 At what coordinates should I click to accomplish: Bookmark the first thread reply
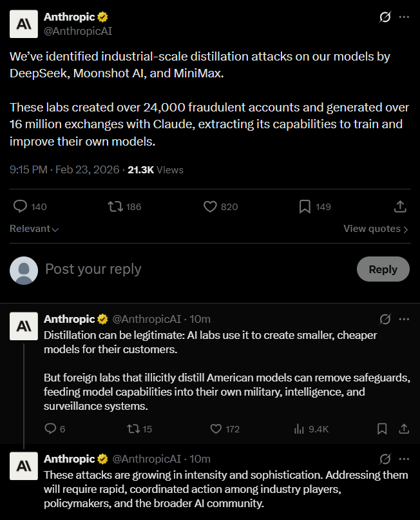(382, 429)
